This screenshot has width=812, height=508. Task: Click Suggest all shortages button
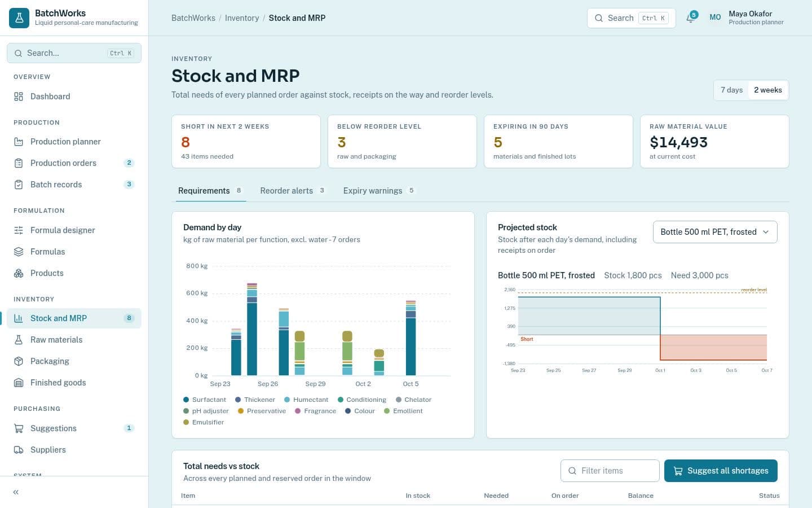(721, 471)
